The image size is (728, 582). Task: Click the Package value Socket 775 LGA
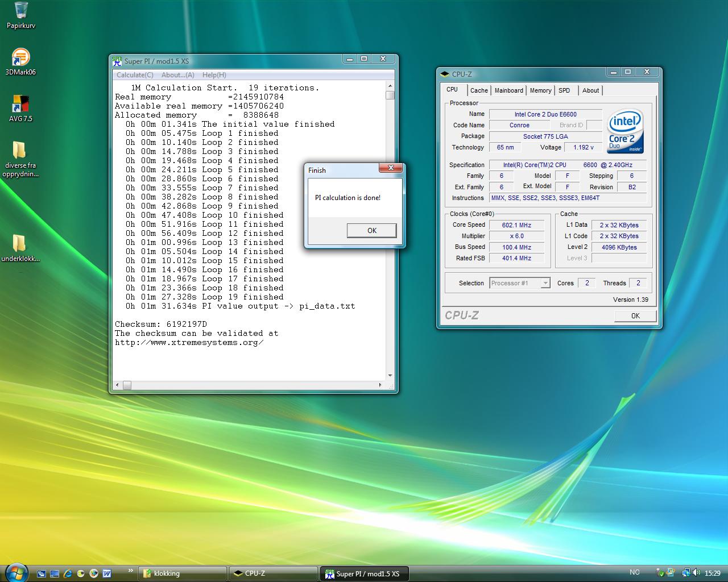tap(545, 136)
